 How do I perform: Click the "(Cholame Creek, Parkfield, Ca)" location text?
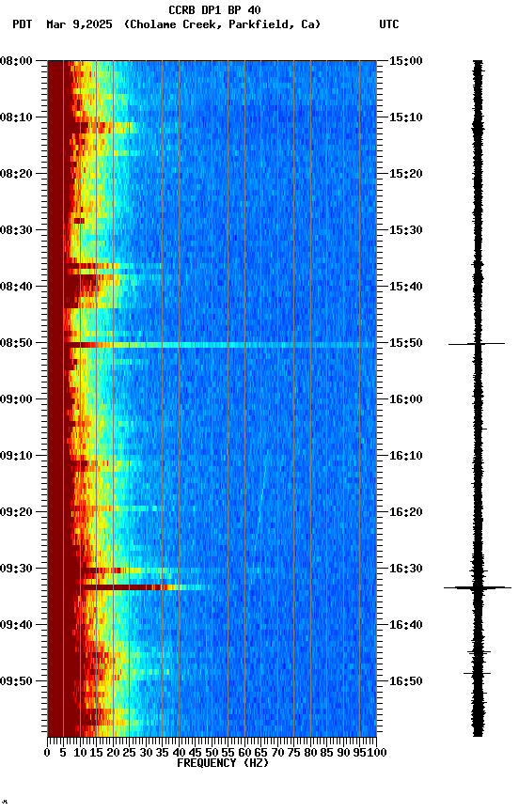(222, 24)
